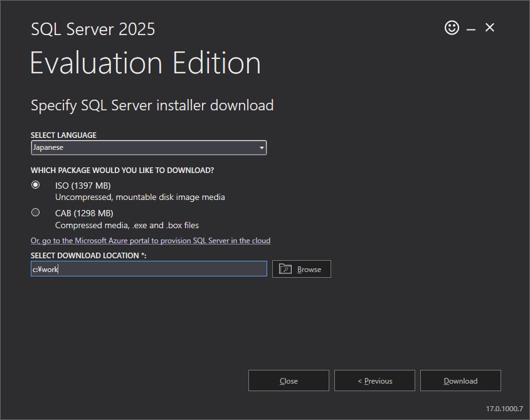Pick compressed .exe and .box files package
The width and height of the screenshot is (530, 420).
tap(36, 212)
